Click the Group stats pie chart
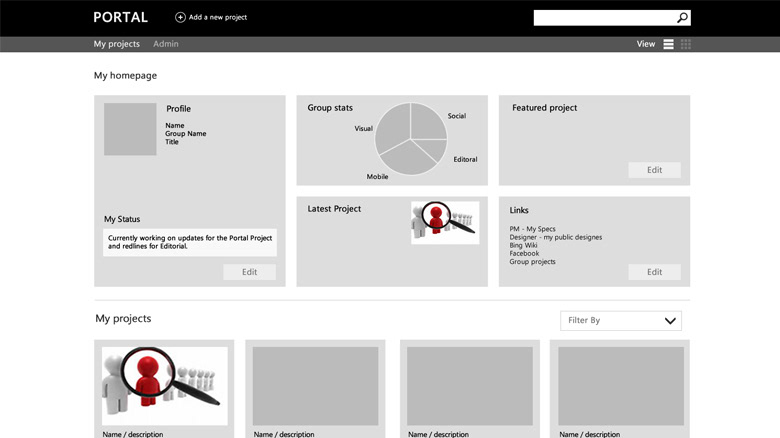This screenshot has height=438, width=780. [410, 139]
